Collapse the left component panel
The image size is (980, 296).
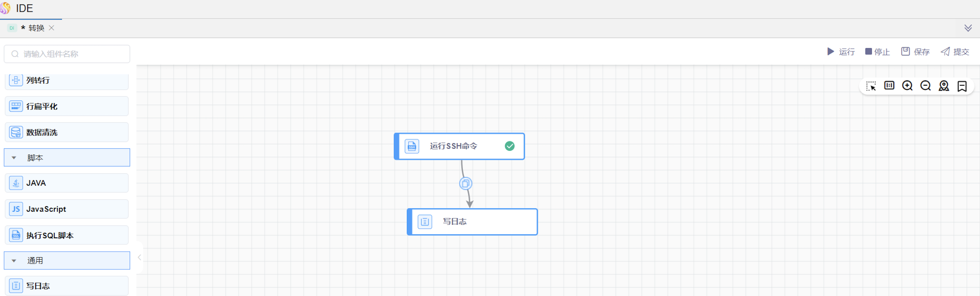139,258
